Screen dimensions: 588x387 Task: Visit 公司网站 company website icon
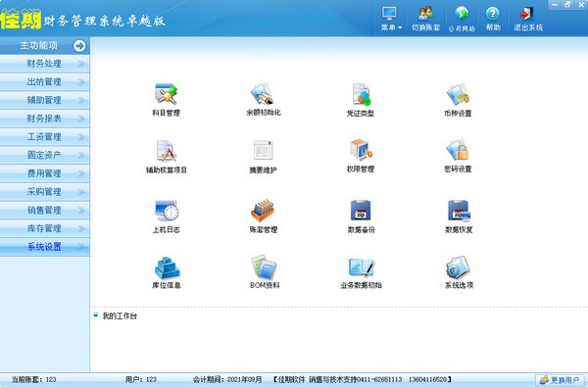click(x=462, y=19)
